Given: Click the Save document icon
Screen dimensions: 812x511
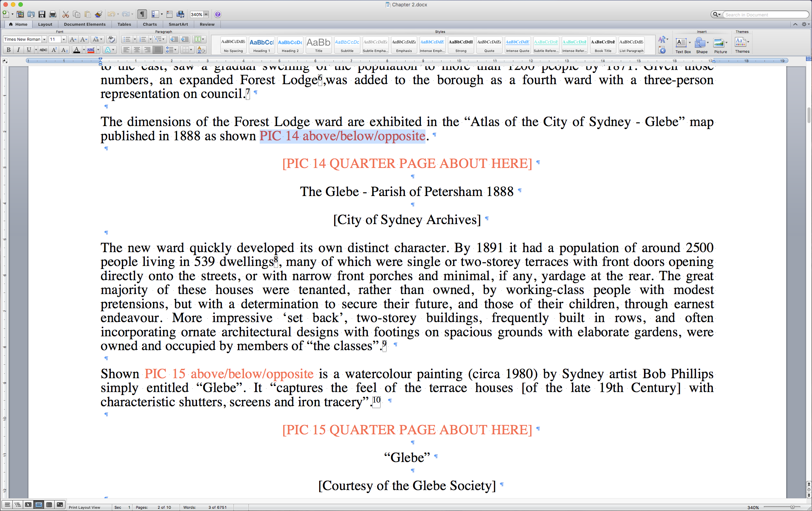Looking at the screenshot, I should coord(42,14).
